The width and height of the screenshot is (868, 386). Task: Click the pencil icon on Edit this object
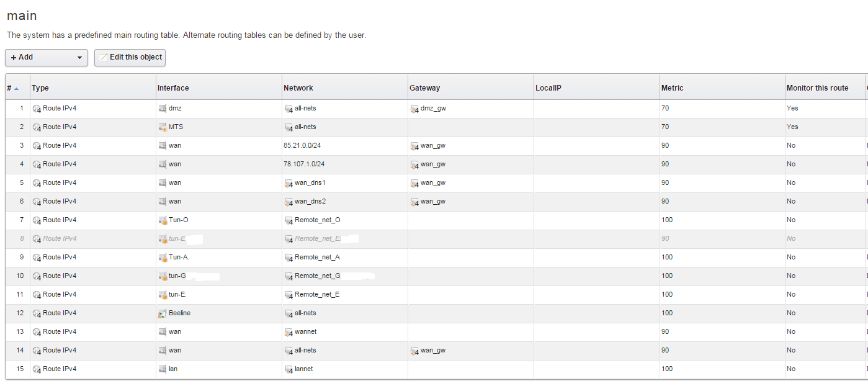tap(104, 57)
